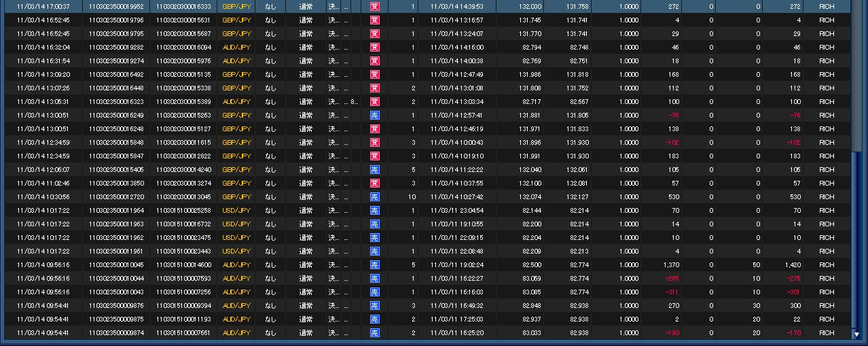Click buy icon in row with order 1103023500019952

(374, 7)
